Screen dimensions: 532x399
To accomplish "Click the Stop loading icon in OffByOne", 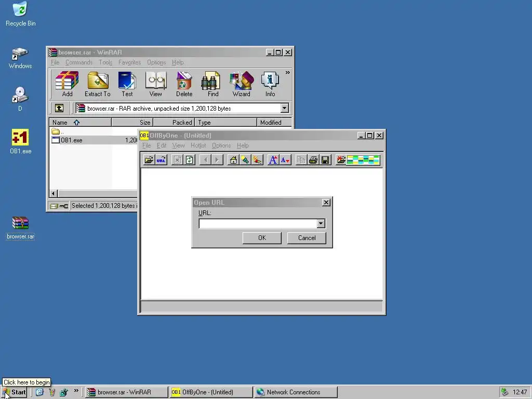I will click(177, 160).
